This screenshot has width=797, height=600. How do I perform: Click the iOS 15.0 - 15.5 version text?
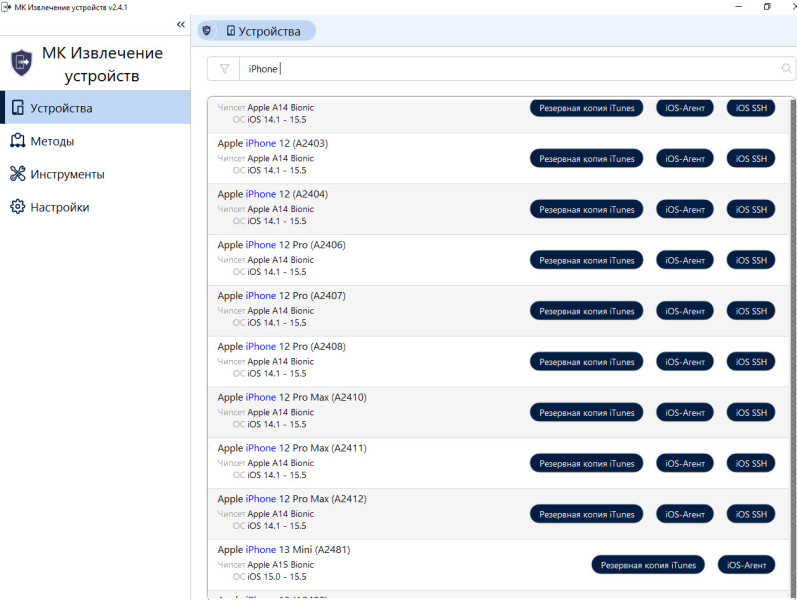[x=277, y=577]
